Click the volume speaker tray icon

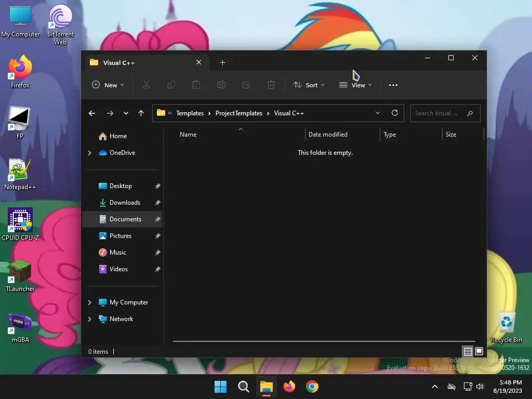(x=480, y=387)
